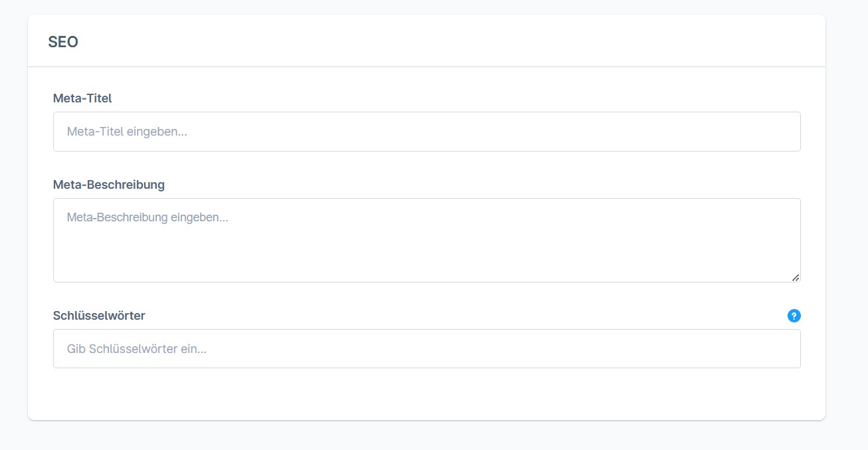Focus the Meta-Titel input field
Image resolution: width=868 pixels, height=450 pixels.
coord(427,132)
